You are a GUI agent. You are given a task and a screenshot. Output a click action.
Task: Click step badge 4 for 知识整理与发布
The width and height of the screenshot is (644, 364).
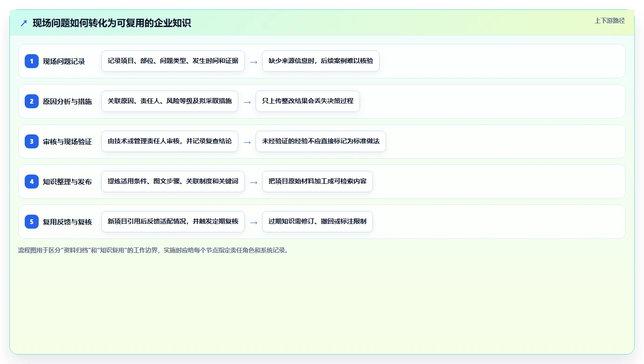pyautogui.click(x=32, y=182)
